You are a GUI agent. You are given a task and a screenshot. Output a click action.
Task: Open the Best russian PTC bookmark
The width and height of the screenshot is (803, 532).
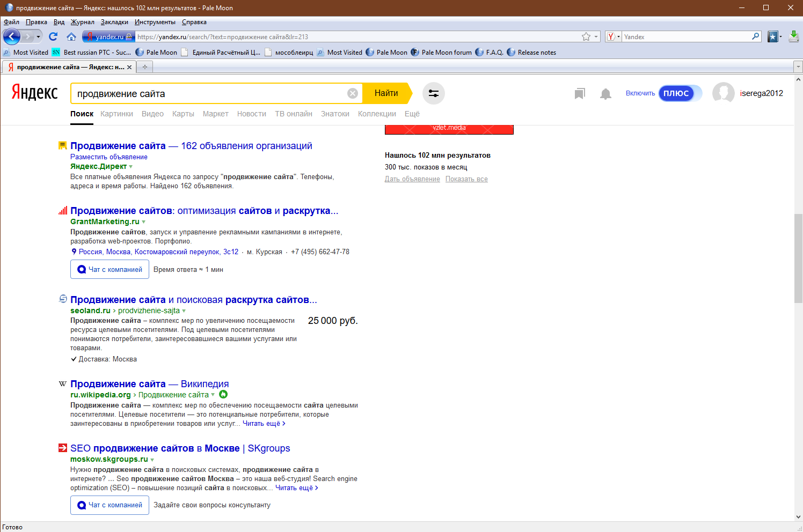coord(91,52)
